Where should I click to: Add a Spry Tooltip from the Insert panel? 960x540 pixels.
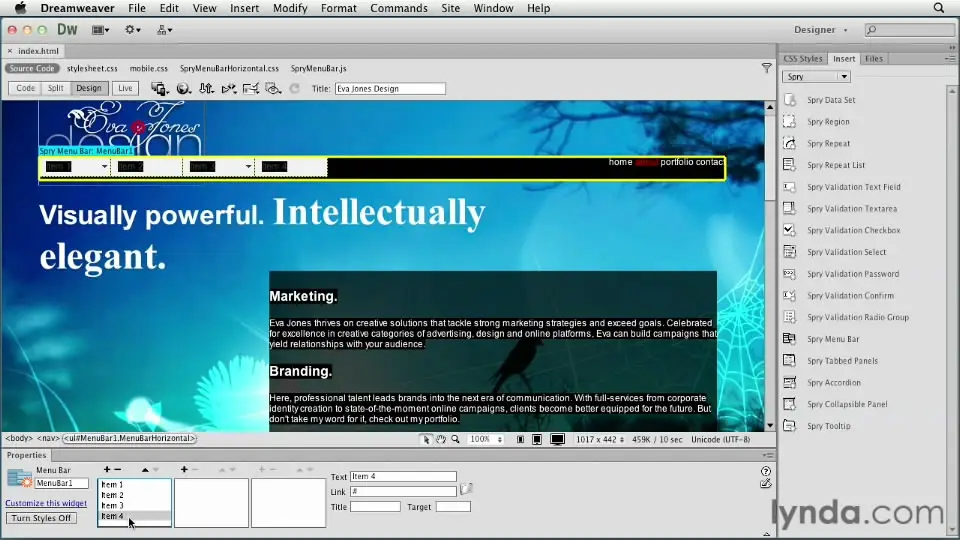point(828,426)
